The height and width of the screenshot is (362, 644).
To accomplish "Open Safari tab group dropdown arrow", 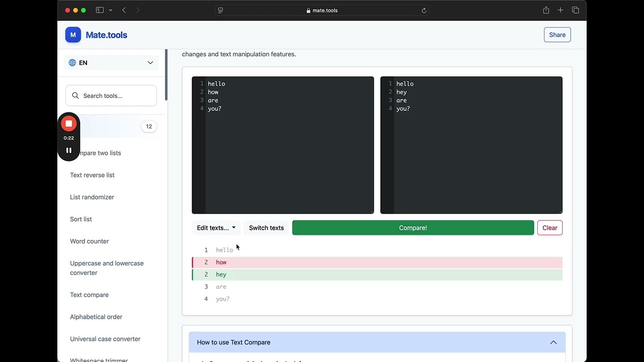I will [110, 10].
